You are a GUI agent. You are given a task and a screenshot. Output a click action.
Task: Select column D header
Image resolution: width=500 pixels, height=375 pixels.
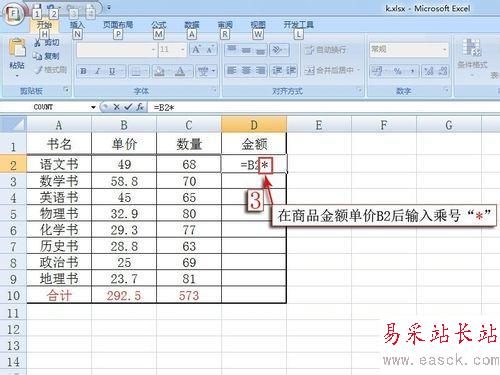254,125
